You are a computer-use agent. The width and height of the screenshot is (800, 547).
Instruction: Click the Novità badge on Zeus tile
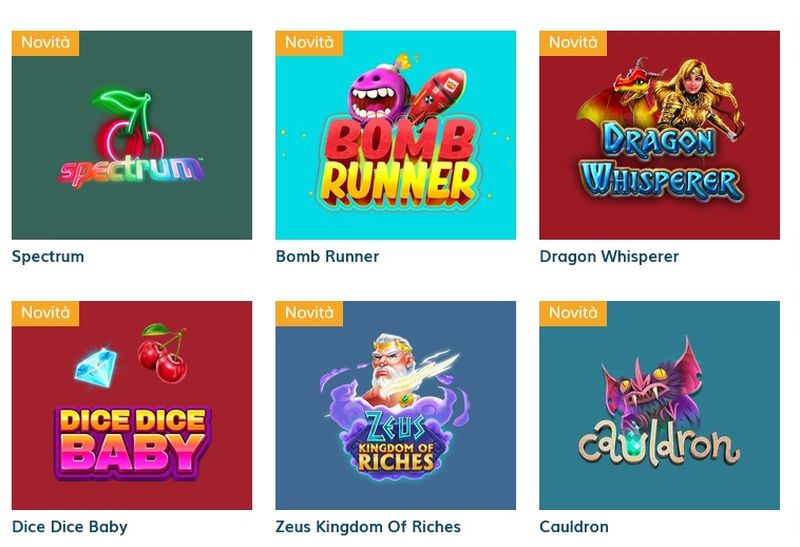309,313
